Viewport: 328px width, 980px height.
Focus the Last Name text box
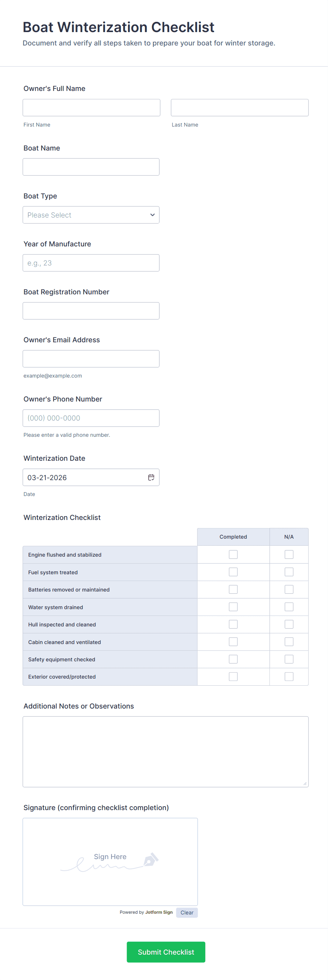pos(239,108)
